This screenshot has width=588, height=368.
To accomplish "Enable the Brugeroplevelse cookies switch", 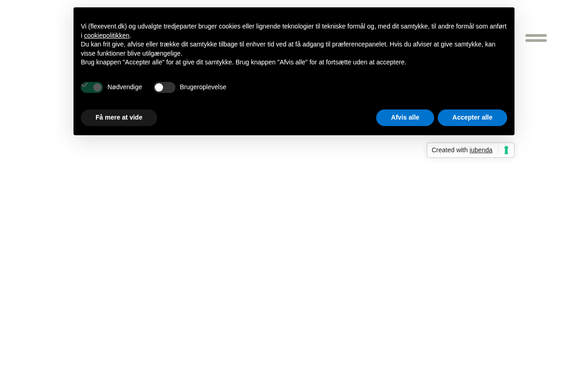I will tap(164, 87).
